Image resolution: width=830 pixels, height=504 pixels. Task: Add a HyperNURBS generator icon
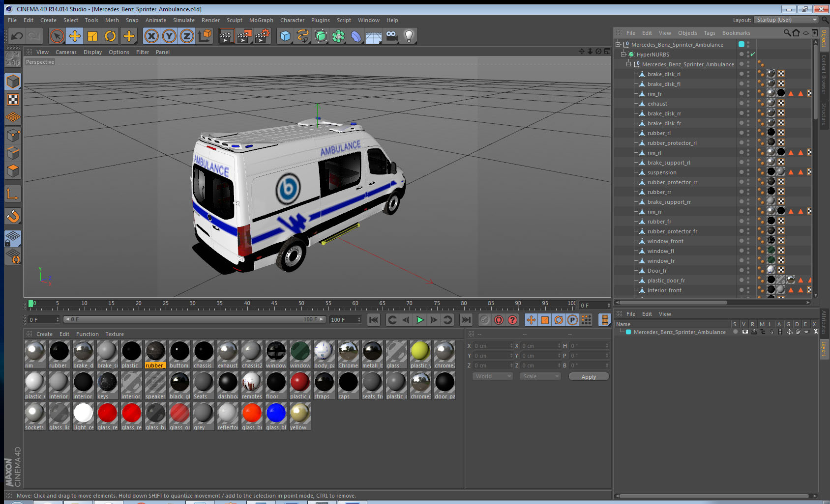(x=321, y=36)
